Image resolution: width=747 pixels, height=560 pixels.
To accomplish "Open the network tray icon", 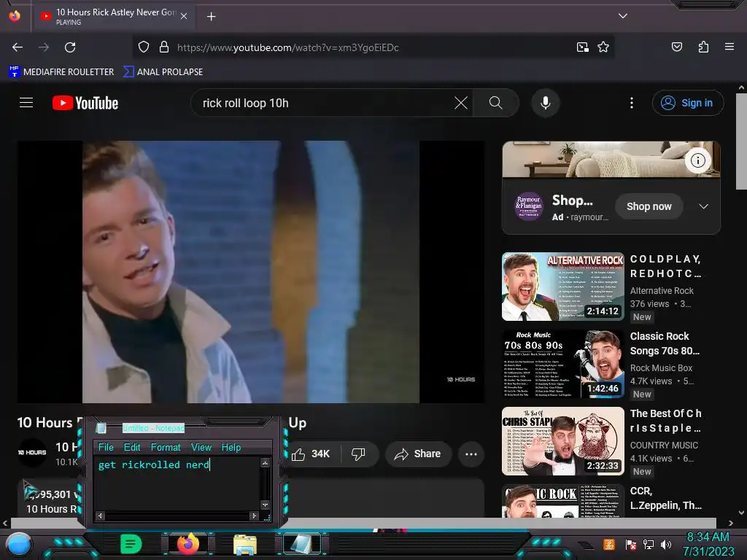I will tap(648, 544).
